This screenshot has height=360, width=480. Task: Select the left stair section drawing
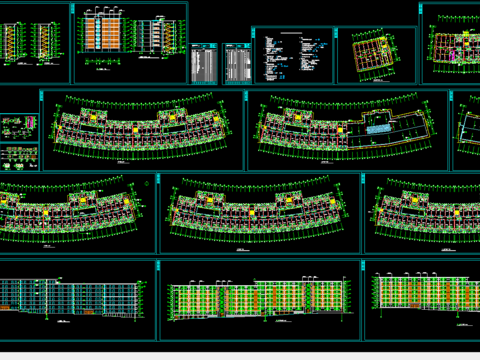(x=13, y=42)
